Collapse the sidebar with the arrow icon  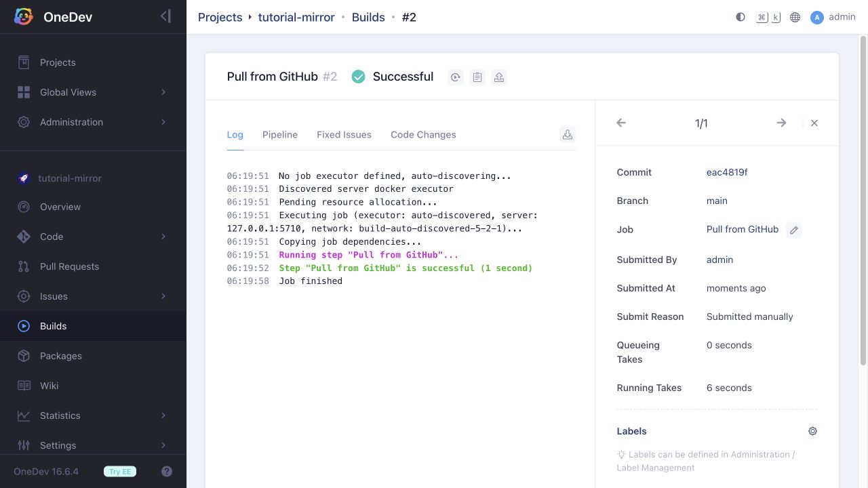click(165, 16)
